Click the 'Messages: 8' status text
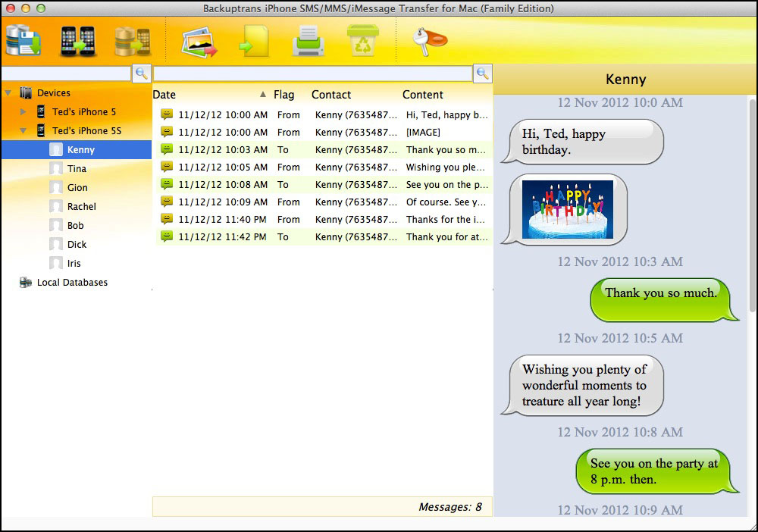758x532 pixels. 450,507
